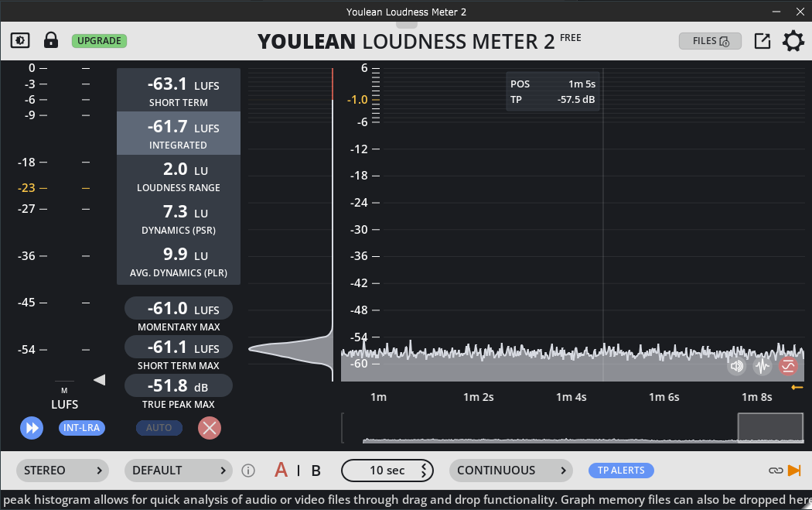Click the export/pop-out icon
This screenshot has height=510, width=812.
pyautogui.click(x=763, y=41)
